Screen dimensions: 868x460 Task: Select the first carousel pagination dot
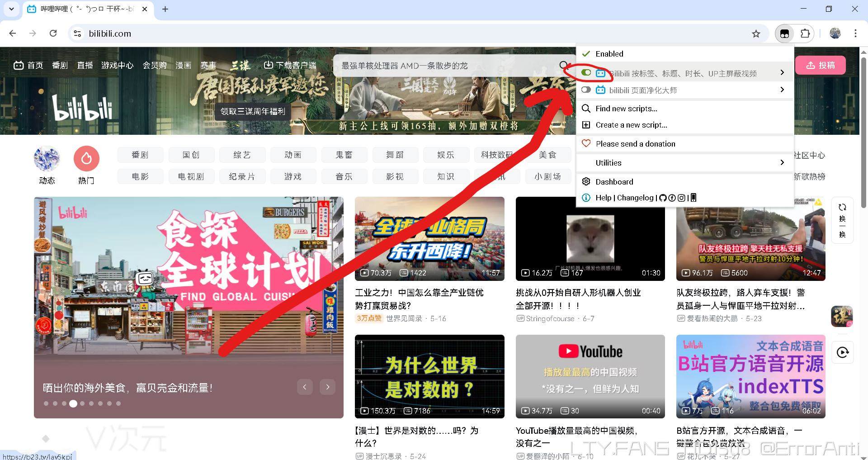click(46, 403)
